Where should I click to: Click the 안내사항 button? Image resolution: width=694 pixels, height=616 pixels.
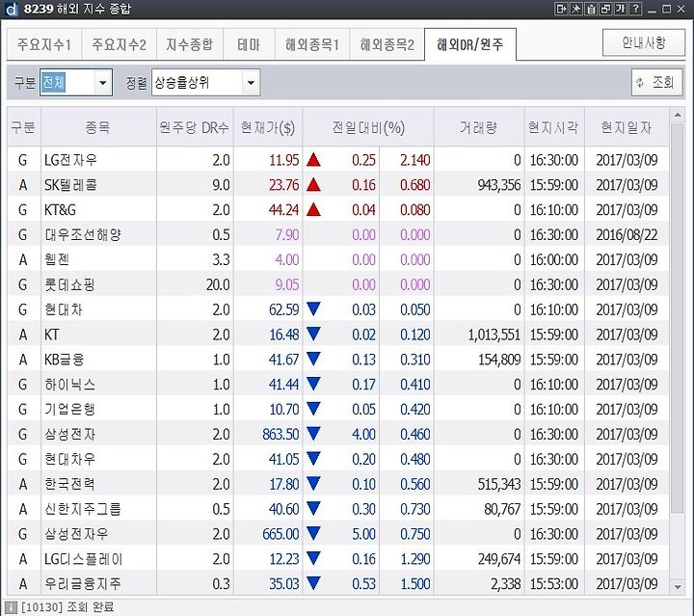pyautogui.click(x=644, y=42)
